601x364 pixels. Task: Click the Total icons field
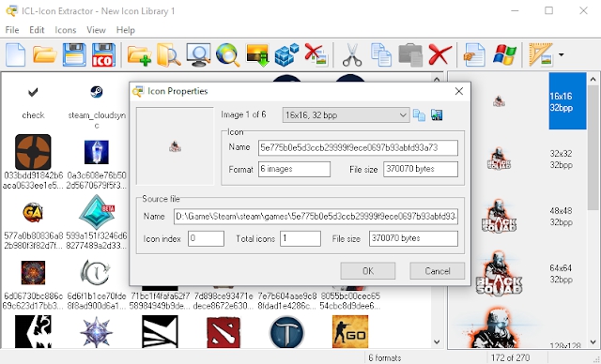300,239
